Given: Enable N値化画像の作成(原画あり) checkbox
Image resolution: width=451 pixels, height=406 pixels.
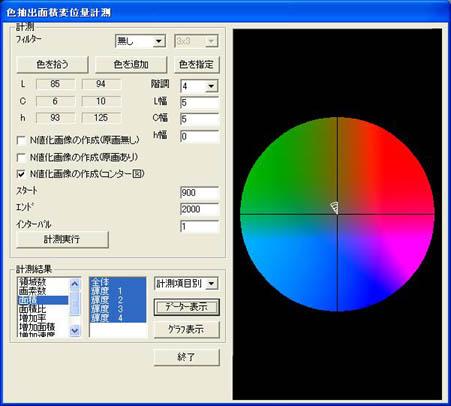Looking at the screenshot, I should pyautogui.click(x=22, y=157).
